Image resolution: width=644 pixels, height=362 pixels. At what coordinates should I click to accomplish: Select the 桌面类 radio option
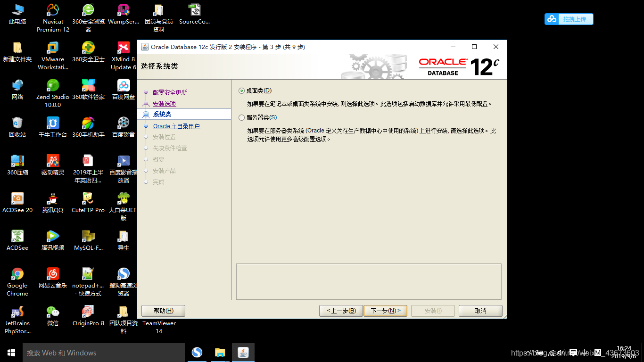(242, 90)
